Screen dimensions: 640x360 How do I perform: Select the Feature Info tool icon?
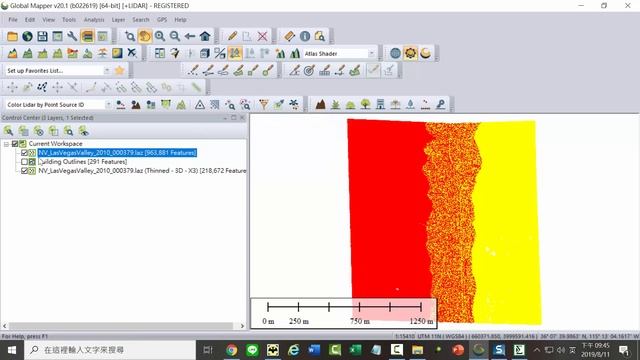[305, 36]
